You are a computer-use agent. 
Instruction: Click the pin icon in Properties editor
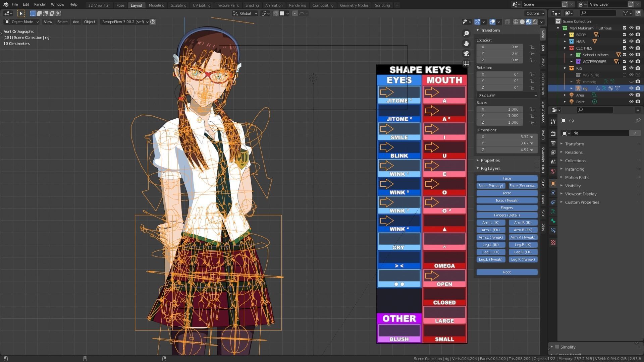pyautogui.click(x=638, y=120)
